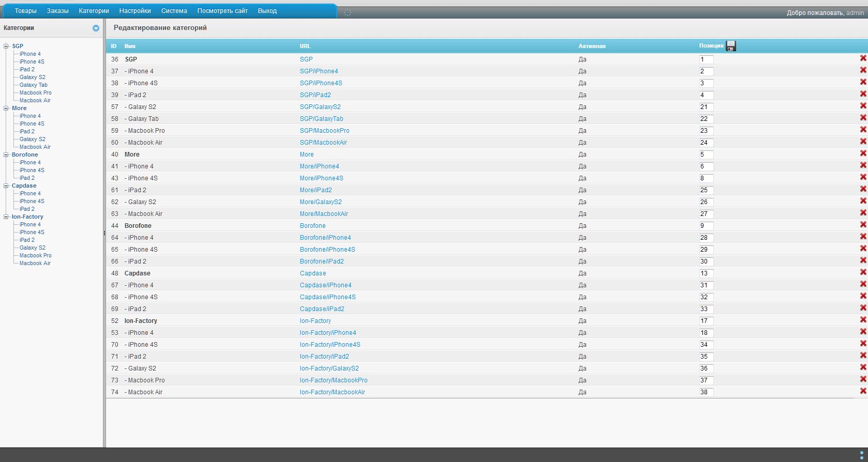The image size is (868, 462).
Task: Open the Ion-Factory/MacbookPro URL link
Action: 334,380
